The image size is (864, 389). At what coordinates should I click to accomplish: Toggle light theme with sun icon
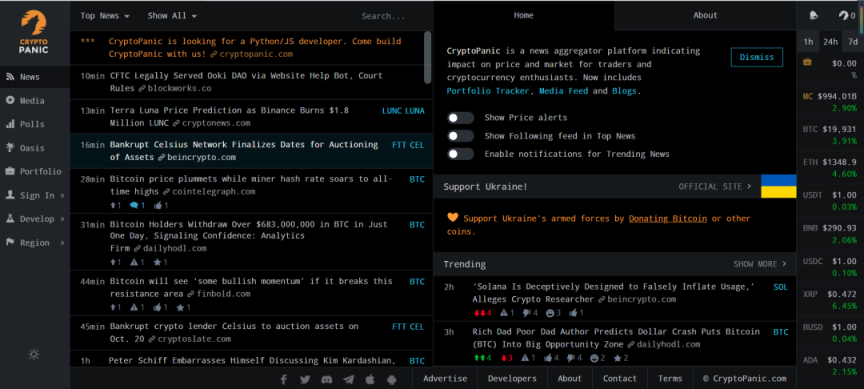34,354
